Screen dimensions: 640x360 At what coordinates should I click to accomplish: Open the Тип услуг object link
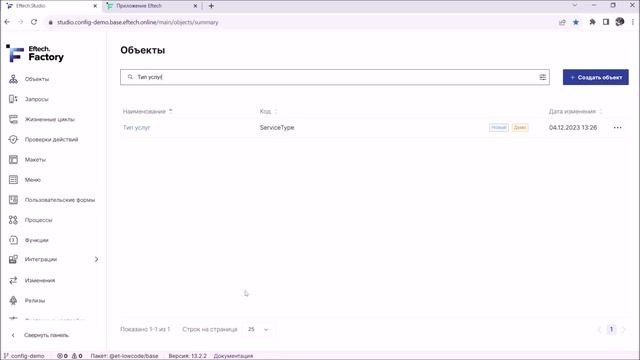click(137, 127)
